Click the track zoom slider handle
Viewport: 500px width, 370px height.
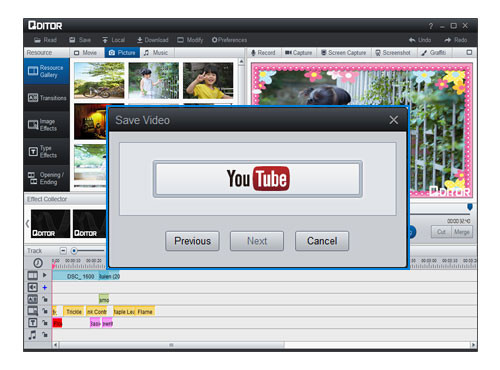74,251
